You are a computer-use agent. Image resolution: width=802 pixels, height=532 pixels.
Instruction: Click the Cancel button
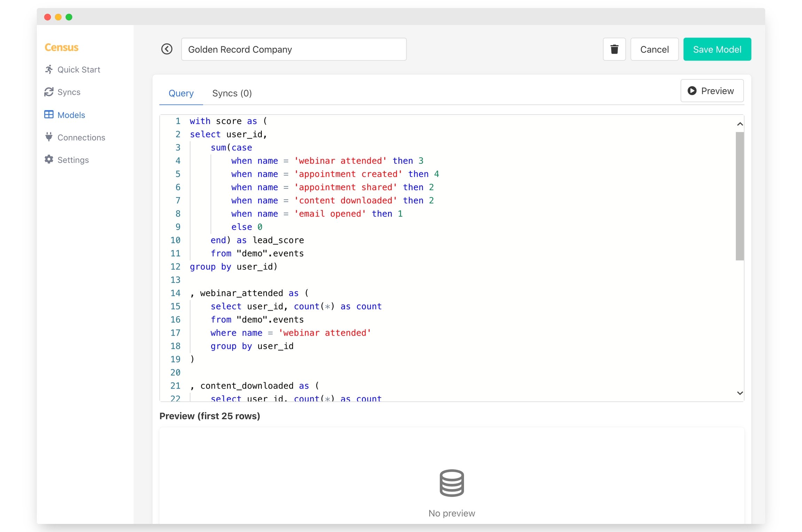[654, 49]
